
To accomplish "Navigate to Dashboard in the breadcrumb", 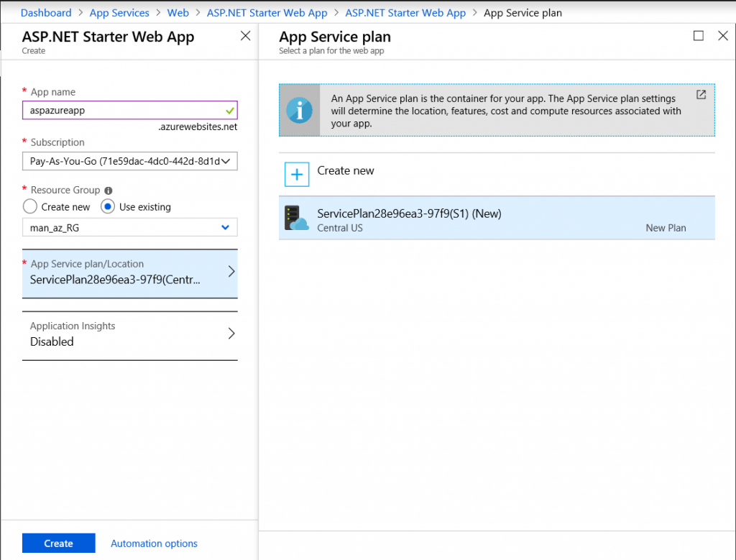I will 46,12.
